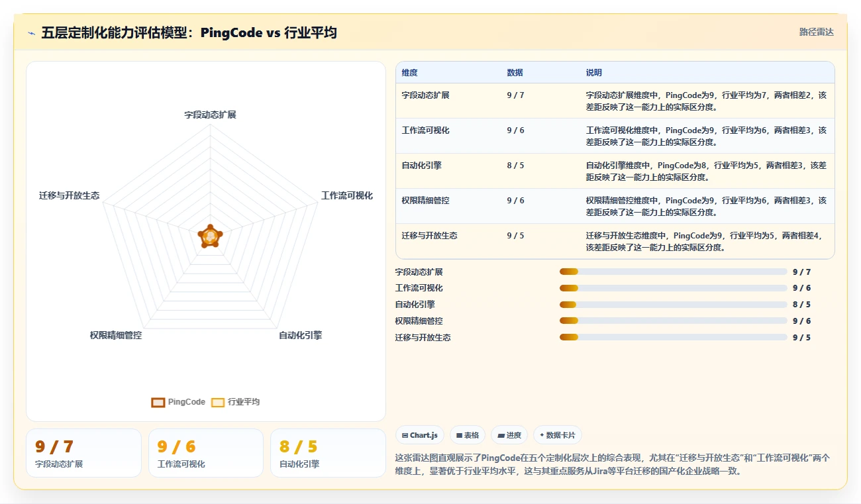The image size is (861, 504).
Task: Click the description mentioning 两者相差2
Action: pyautogui.click(x=706, y=101)
